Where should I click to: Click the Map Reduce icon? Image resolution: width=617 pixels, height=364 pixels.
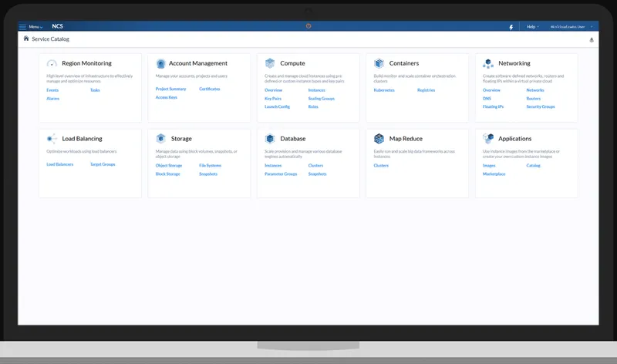379,139
